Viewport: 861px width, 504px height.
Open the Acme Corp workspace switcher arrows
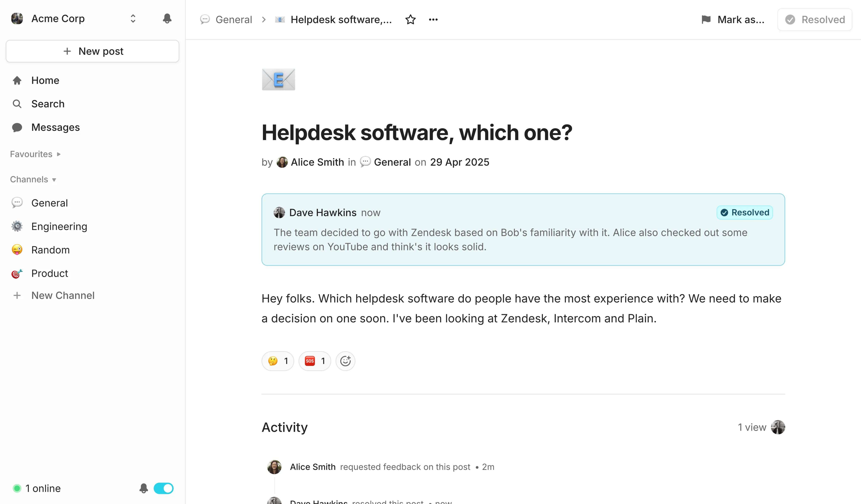(133, 18)
